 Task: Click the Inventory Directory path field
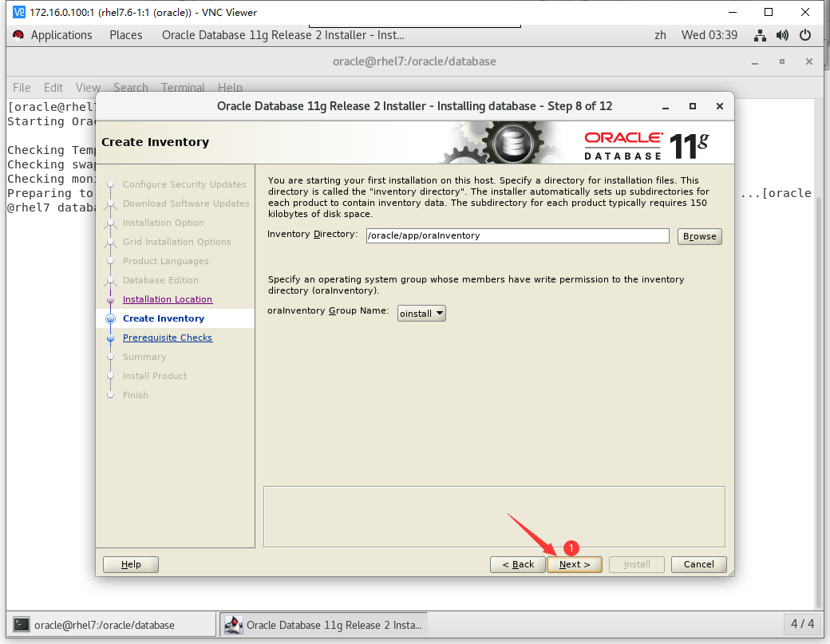click(518, 235)
